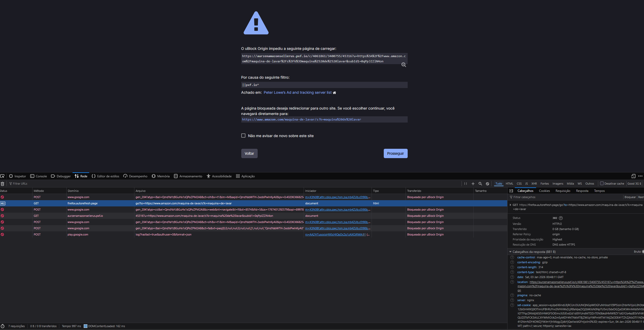Enable Desativar cache checkbox
Viewport: 644px width, 330px height.
pyautogui.click(x=602, y=183)
